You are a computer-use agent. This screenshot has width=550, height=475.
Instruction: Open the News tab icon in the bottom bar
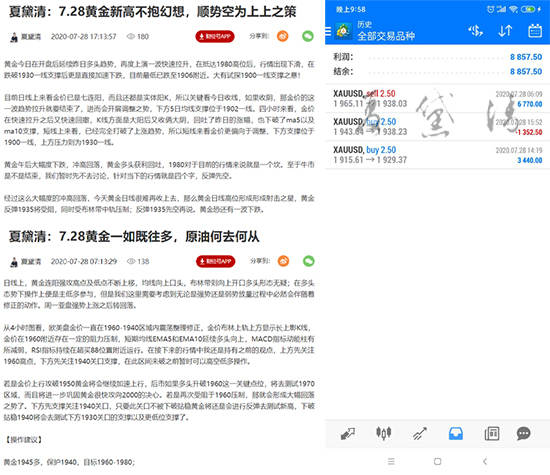tap(492, 434)
